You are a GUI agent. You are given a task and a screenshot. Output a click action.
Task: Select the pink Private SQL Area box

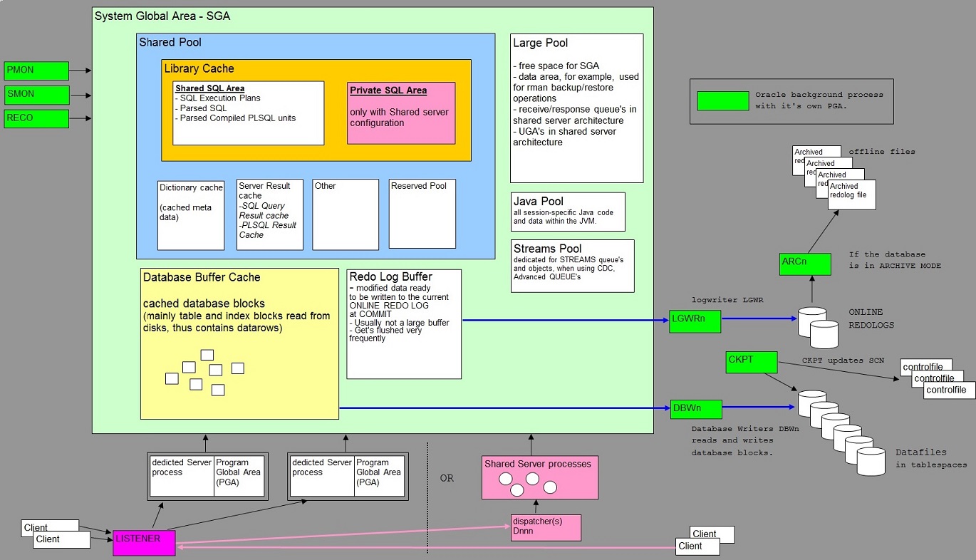[401, 113]
